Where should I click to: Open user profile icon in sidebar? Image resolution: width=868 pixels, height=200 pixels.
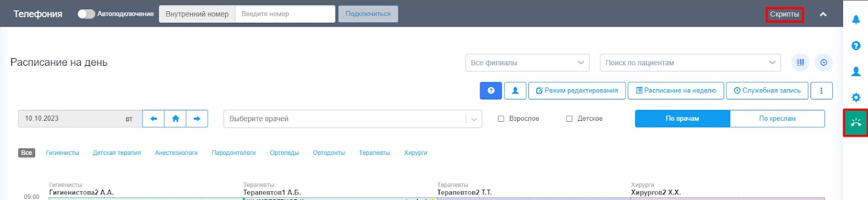pos(856,71)
